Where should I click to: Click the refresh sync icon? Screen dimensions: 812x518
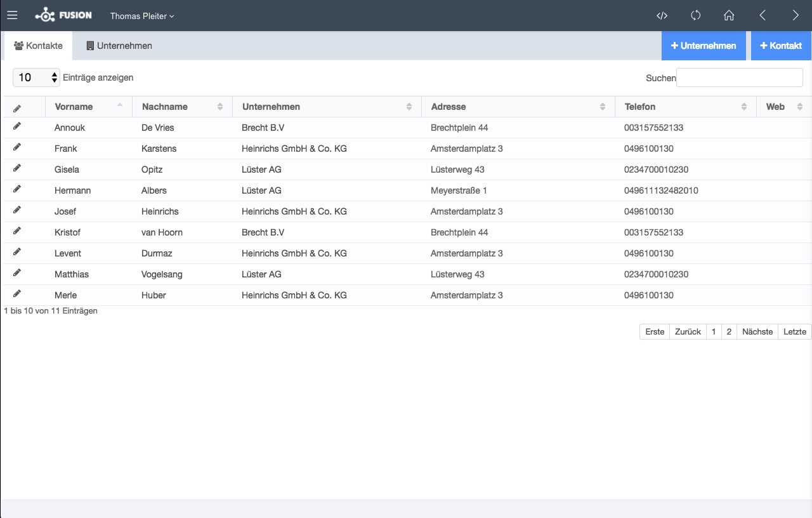click(695, 15)
